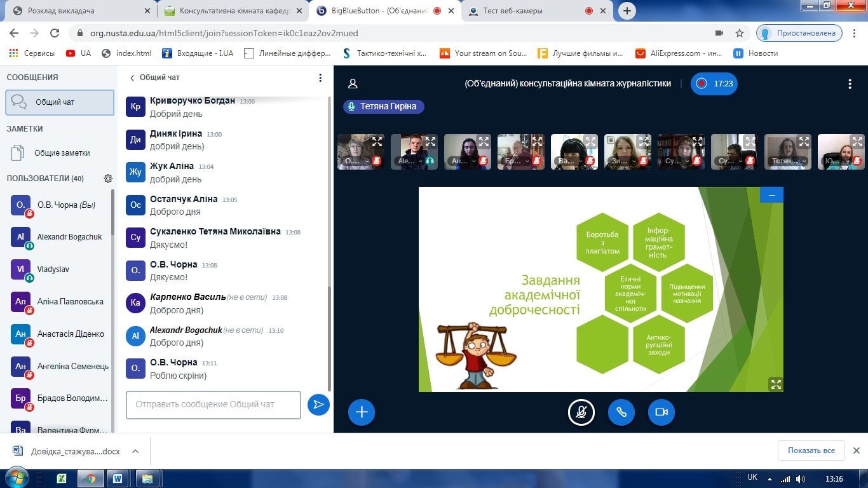
Task: Open the Windows Start menu
Action: click(x=17, y=478)
